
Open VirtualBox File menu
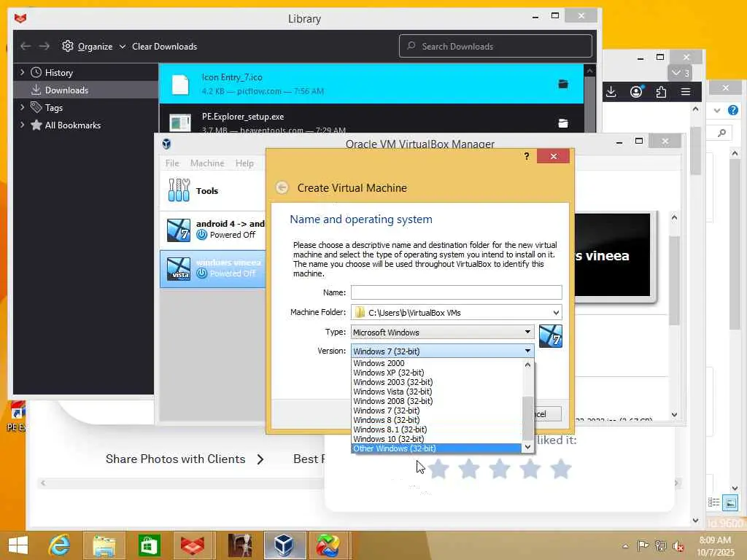pos(172,163)
